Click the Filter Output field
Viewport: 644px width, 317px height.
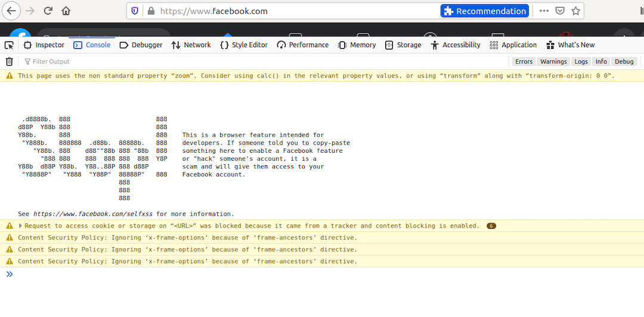pyautogui.click(x=263, y=61)
